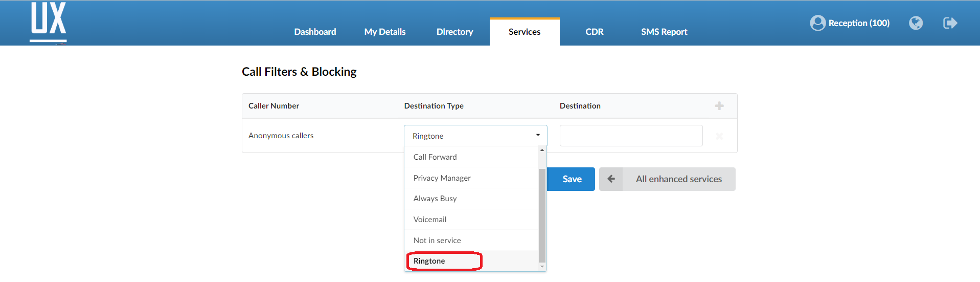Open the Reception (100) user profile icon
The image size is (980, 282).
point(817,23)
